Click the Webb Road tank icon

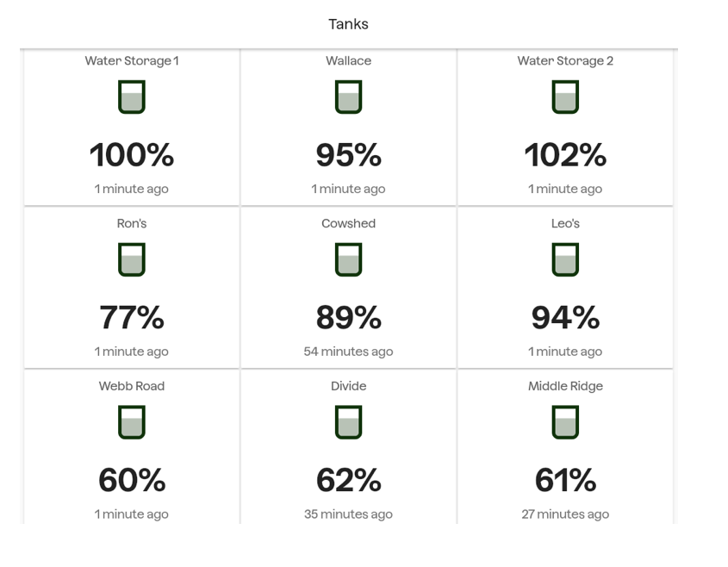(132, 423)
